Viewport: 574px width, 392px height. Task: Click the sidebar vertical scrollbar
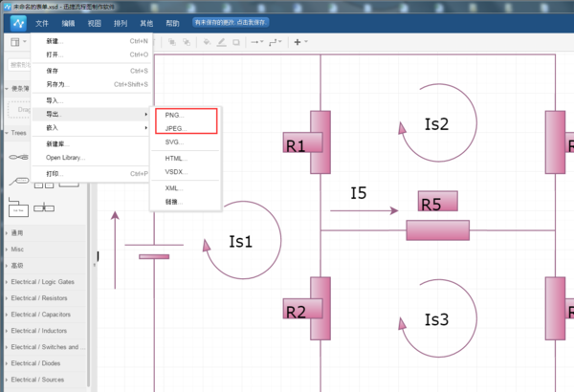point(89,286)
